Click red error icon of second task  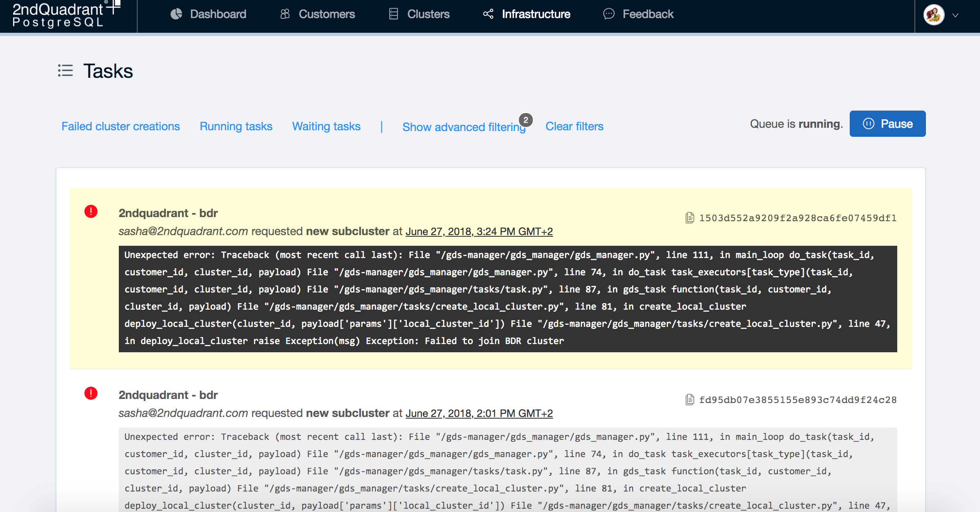pyautogui.click(x=91, y=393)
